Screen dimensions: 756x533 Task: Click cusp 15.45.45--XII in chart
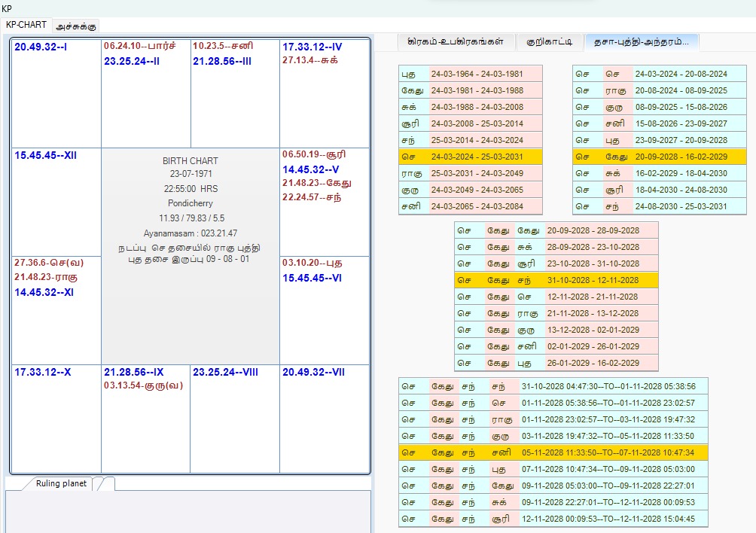point(45,155)
